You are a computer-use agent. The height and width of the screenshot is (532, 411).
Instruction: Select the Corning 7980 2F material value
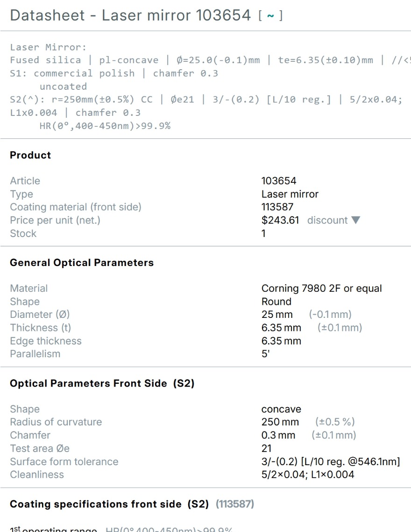tap(321, 288)
